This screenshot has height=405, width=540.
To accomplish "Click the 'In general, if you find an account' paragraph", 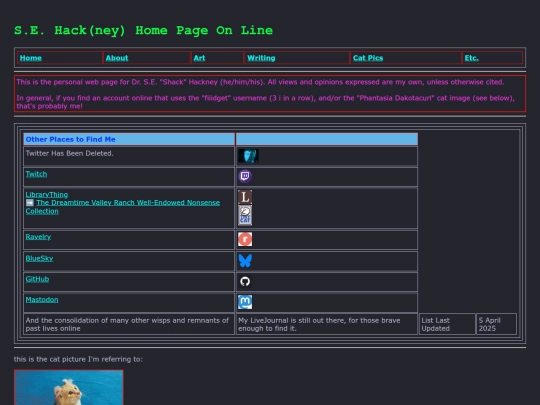I will [x=265, y=102].
